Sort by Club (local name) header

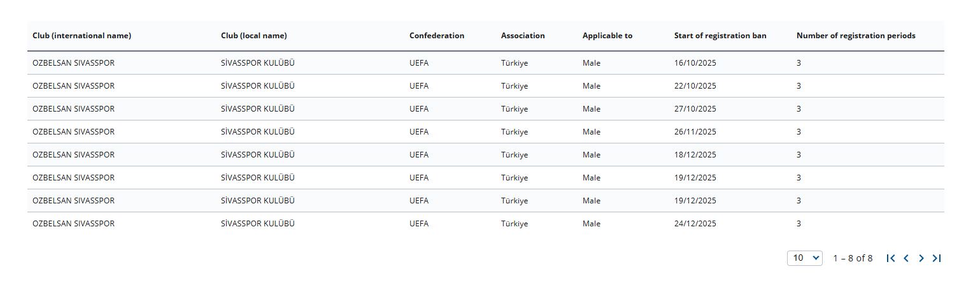point(253,36)
